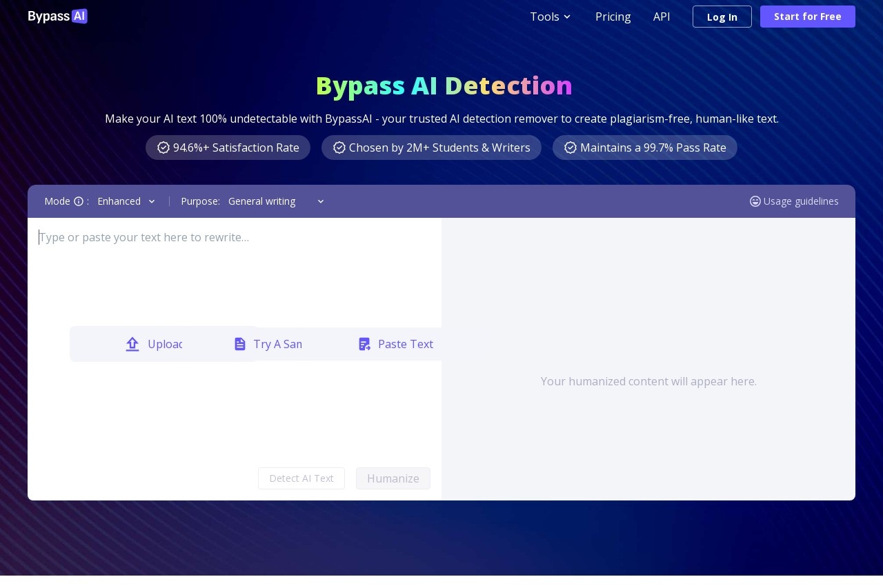Click the 99.7% Pass Rate check icon
The image size is (883, 588).
571,148
